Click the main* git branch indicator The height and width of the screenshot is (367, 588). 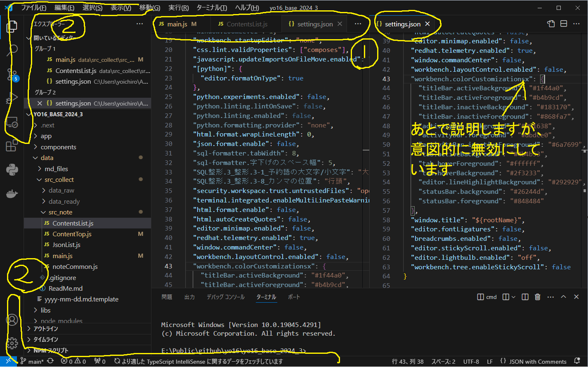pos(32,362)
